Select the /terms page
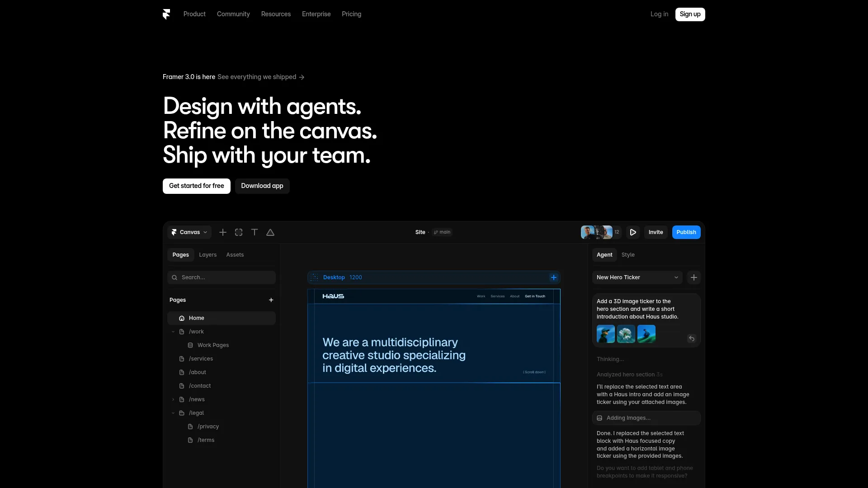 [x=206, y=440]
